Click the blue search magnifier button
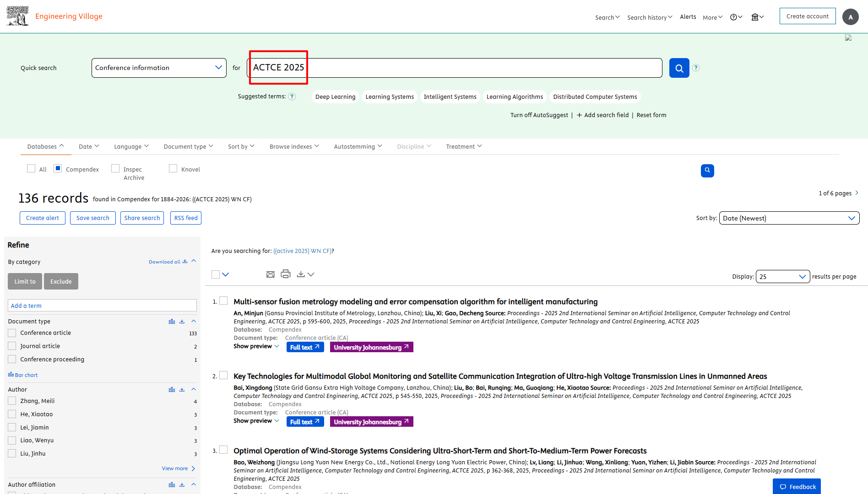This screenshot has width=868, height=494. 679,68
